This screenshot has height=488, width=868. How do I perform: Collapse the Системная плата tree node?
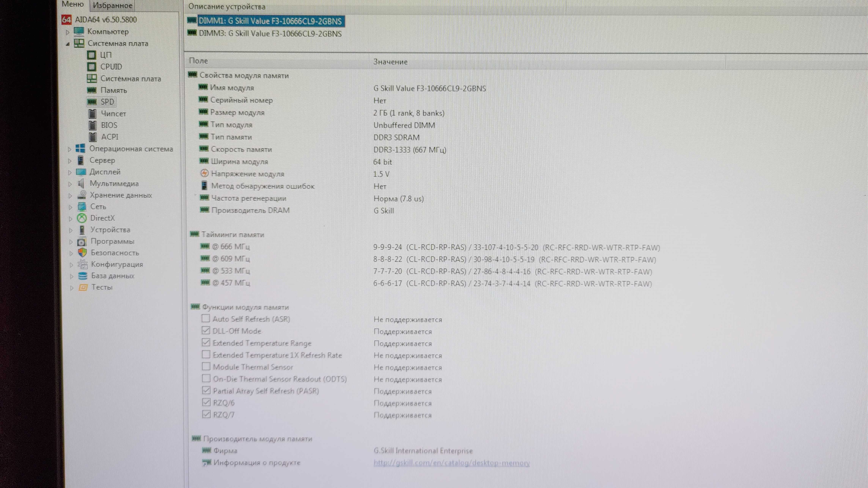coord(68,44)
